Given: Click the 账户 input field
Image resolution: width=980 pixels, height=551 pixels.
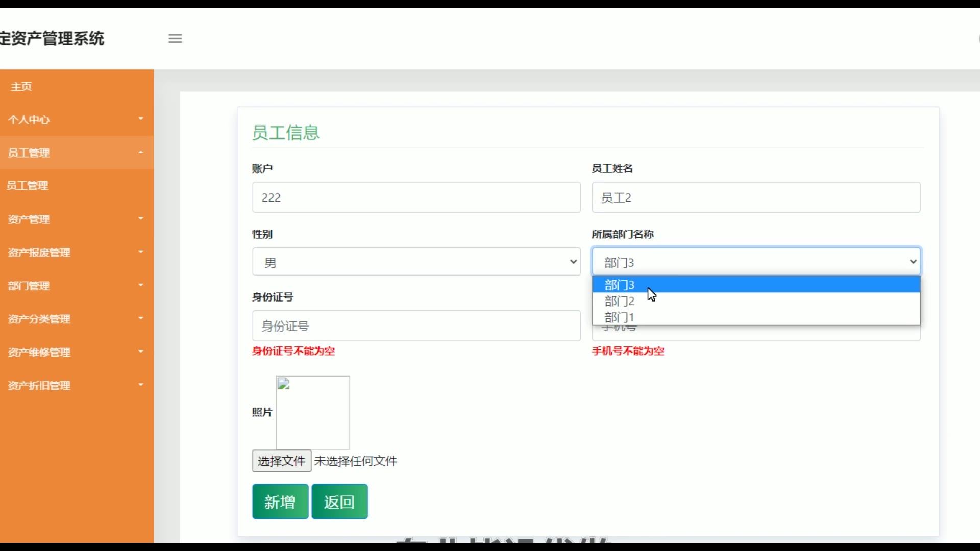Looking at the screenshot, I should tap(416, 197).
